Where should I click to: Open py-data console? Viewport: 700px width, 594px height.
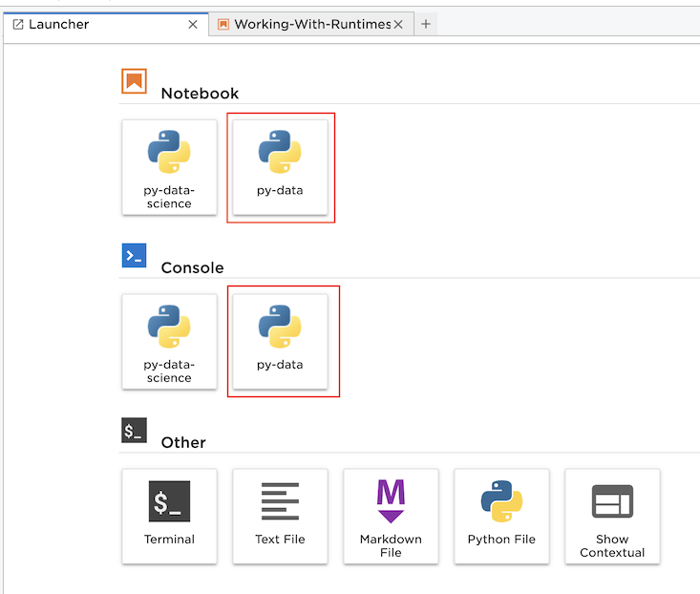click(280, 341)
